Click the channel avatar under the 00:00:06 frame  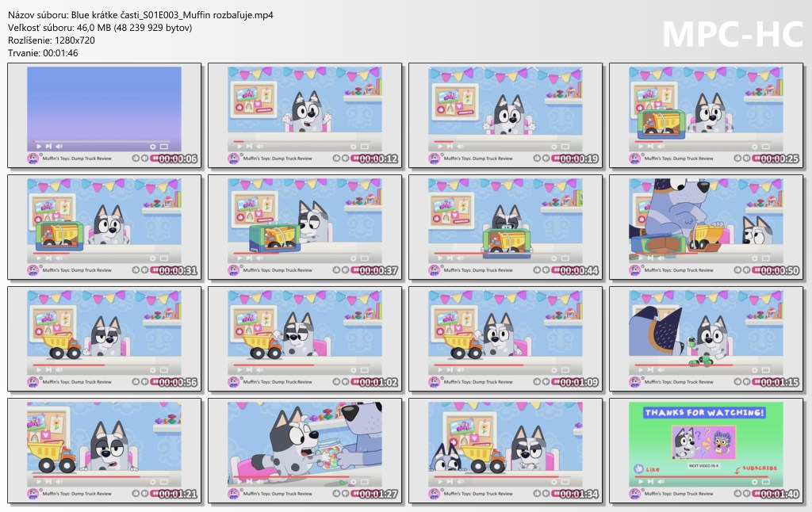point(33,159)
